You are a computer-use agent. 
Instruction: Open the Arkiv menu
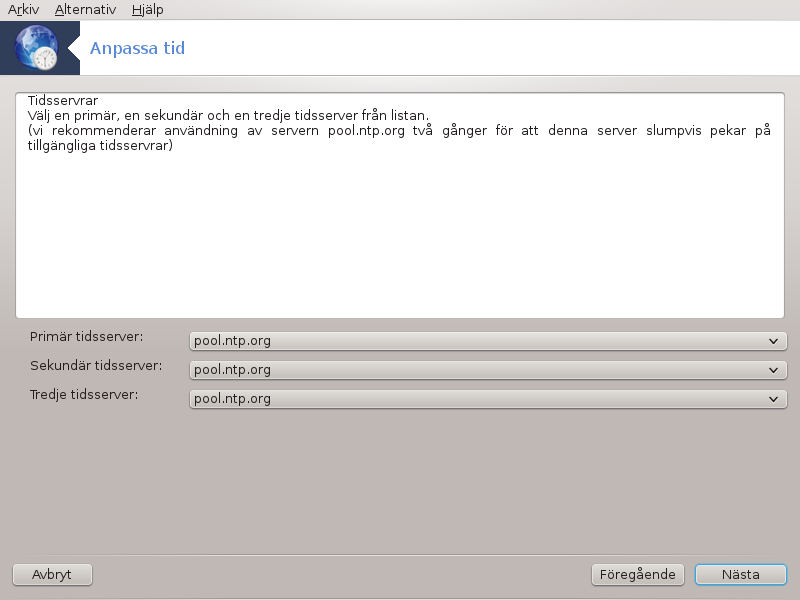[x=23, y=9]
